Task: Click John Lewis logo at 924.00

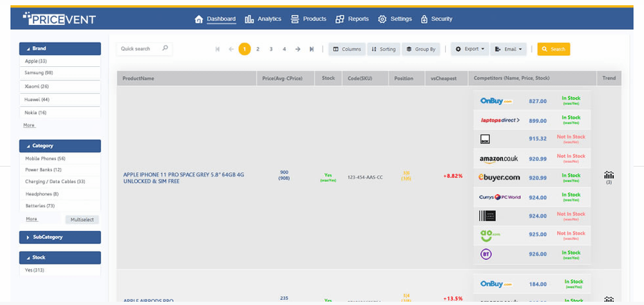Action: (x=487, y=216)
